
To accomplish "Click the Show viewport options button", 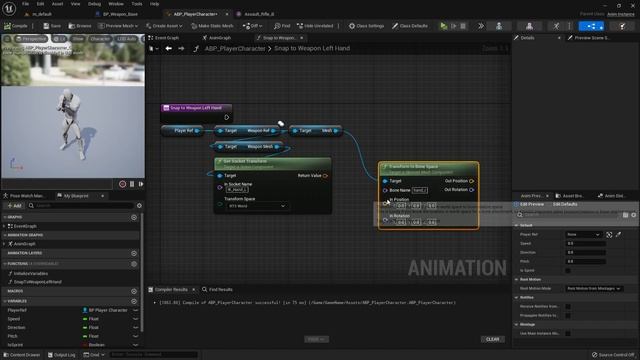I will 78,39.
